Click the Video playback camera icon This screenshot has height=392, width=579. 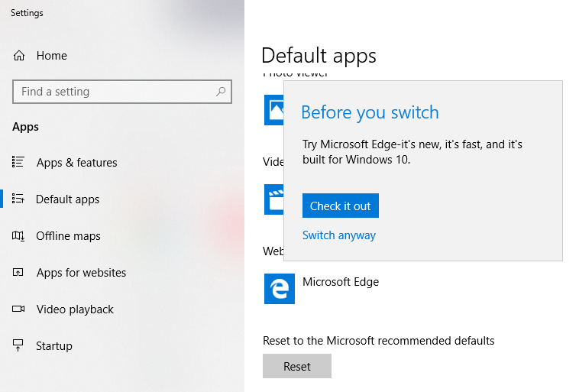(18, 309)
